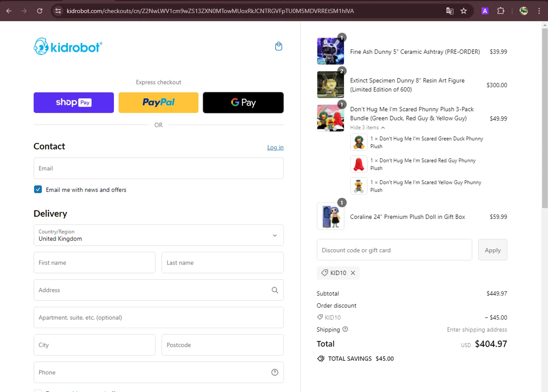The image size is (548, 392).
Task: Click Fine Ash Dunny 5" Ceramic Ashtray title
Action: pos(415,52)
